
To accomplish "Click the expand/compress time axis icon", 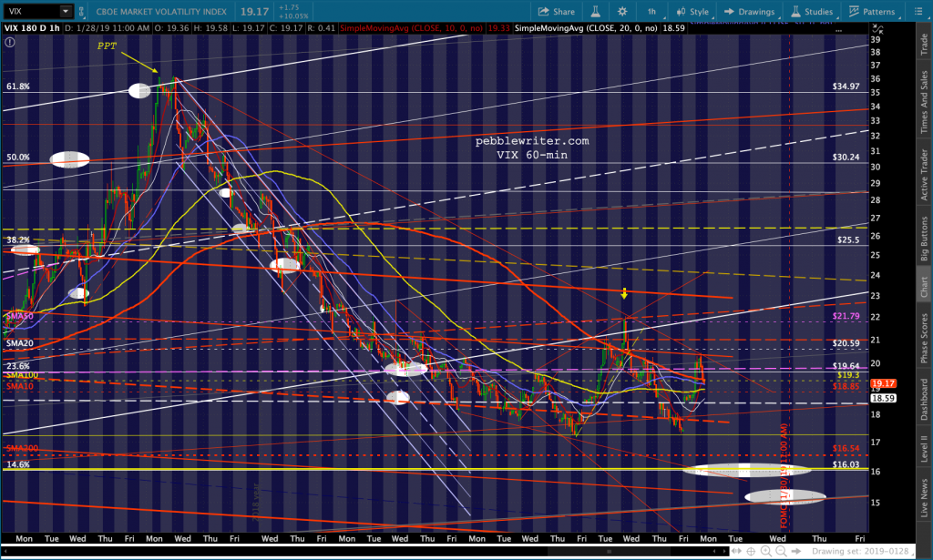I will pos(736,552).
